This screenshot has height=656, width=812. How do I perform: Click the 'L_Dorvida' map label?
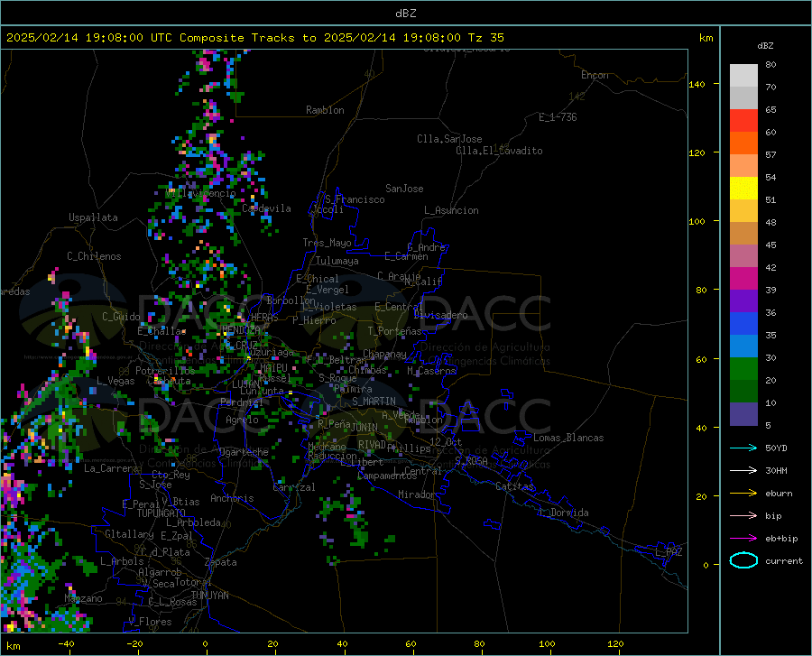point(563,513)
